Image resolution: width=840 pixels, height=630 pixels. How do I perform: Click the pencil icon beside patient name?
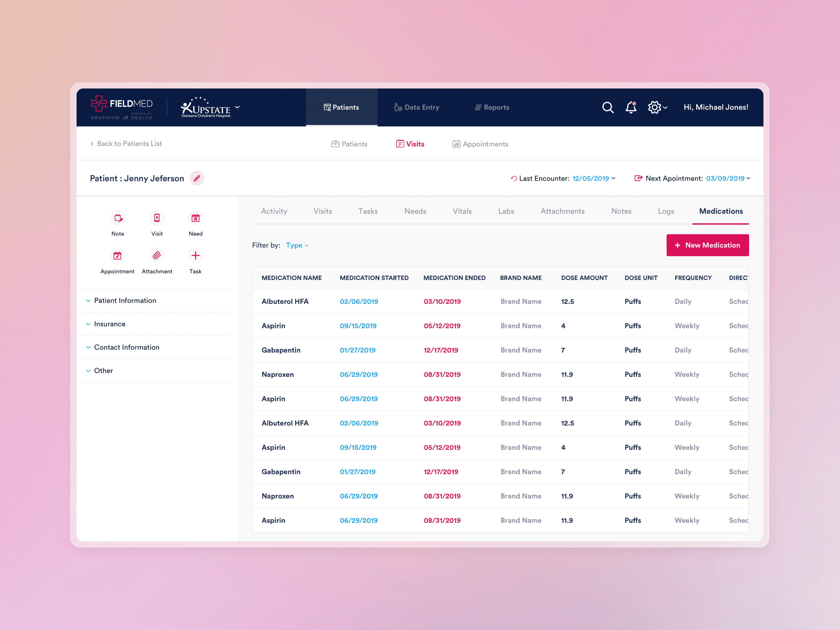pos(197,179)
